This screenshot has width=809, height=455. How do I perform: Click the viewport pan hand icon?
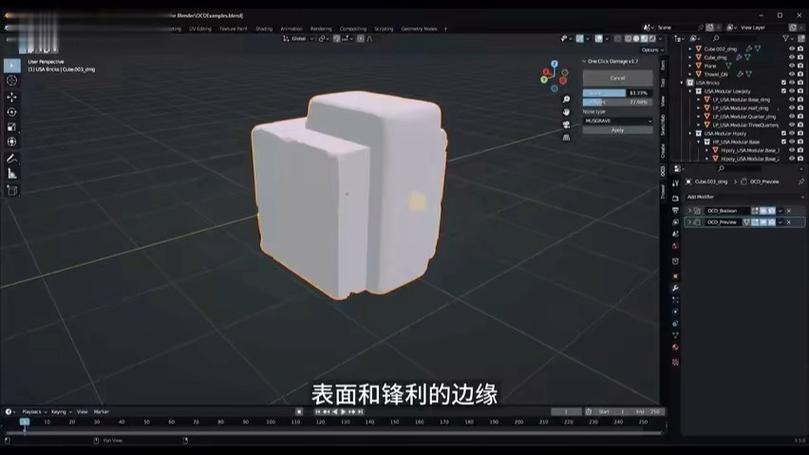coord(566,112)
